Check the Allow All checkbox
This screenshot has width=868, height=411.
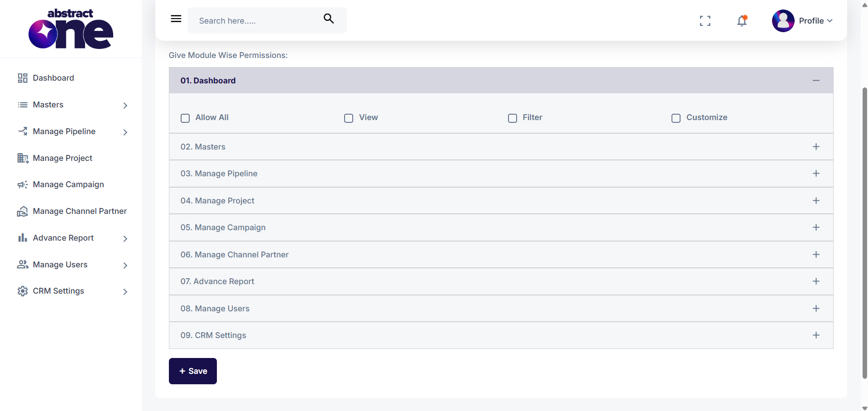[185, 118]
